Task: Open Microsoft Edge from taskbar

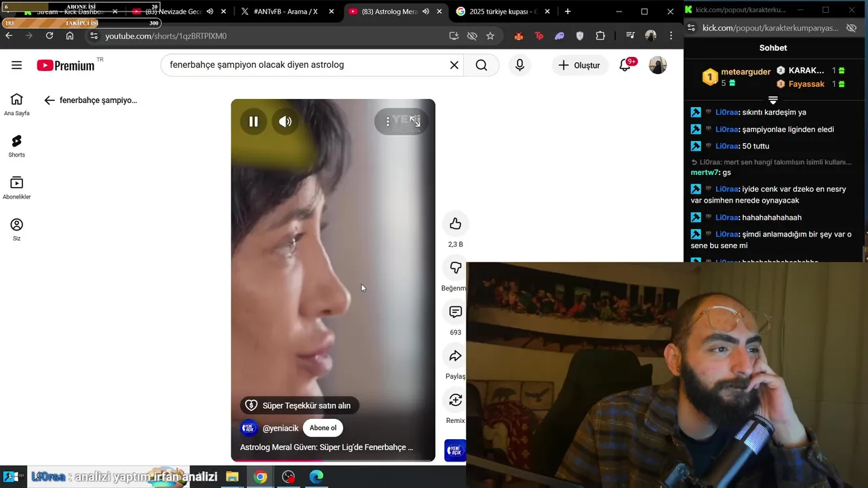Action: click(x=317, y=477)
